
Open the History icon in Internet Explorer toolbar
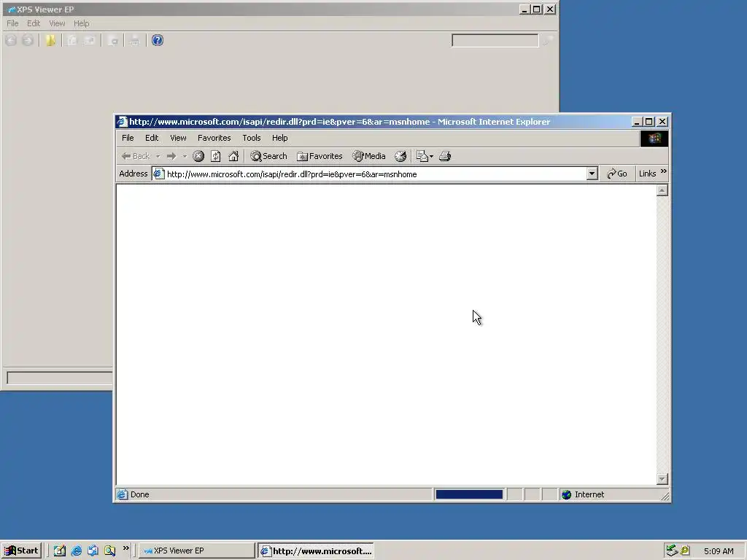click(x=400, y=156)
